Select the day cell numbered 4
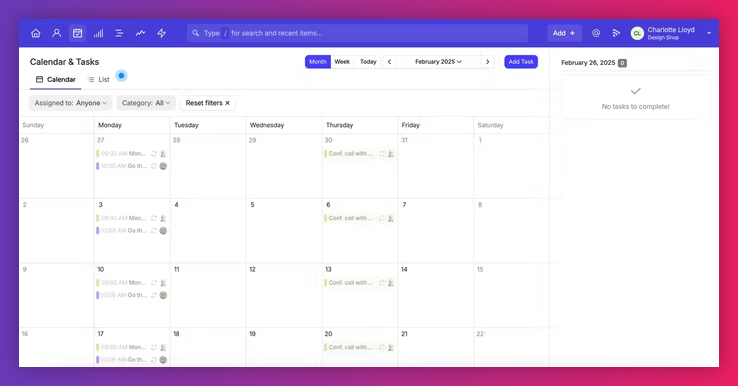This screenshot has height=386, width=738. [208, 231]
